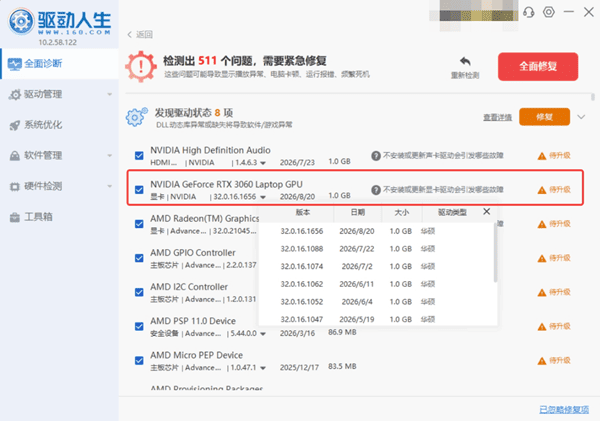The image size is (600, 421).
Task: Select version 32.0.16.1074 in the popup
Action: click(377, 266)
